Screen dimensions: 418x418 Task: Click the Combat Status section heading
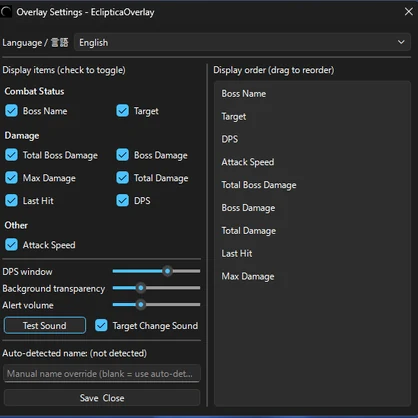pos(34,91)
